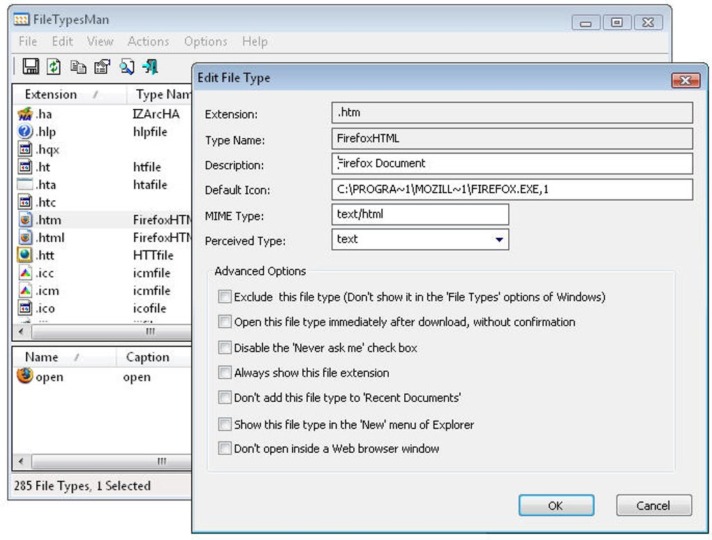
Task: Open the View menu
Action: point(100,41)
